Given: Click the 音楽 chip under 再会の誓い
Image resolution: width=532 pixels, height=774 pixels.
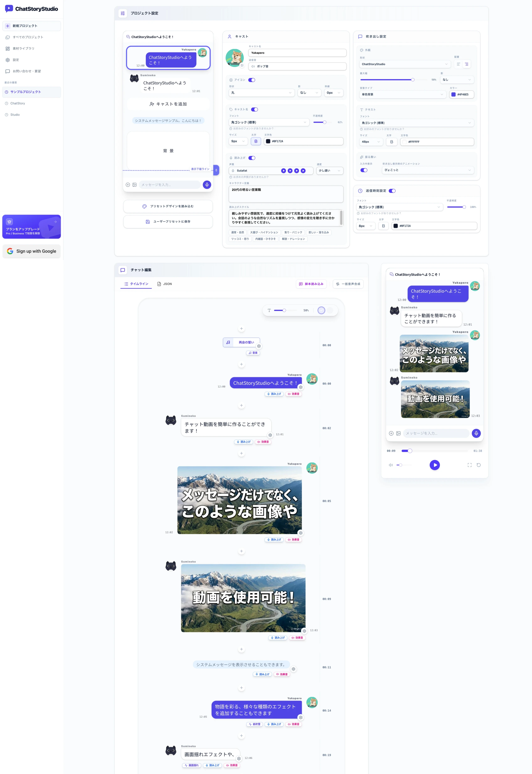Looking at the screenshot, I should (253, 353).
